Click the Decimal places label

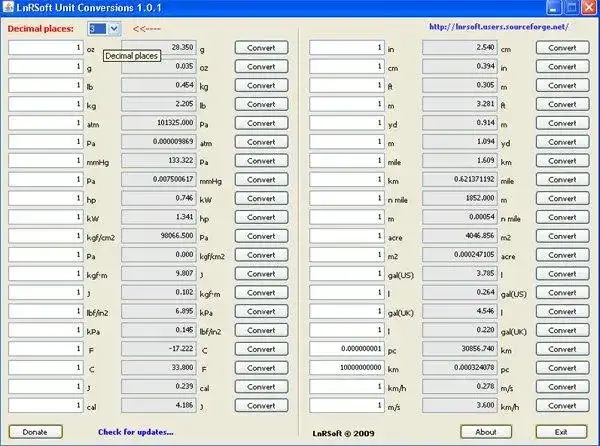(x=41, y=29)
